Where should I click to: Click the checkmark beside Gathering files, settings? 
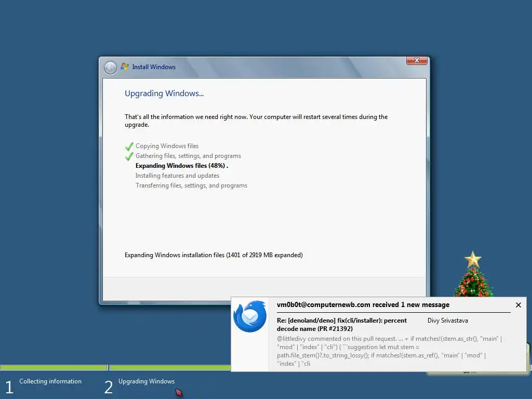pos(129,156)
